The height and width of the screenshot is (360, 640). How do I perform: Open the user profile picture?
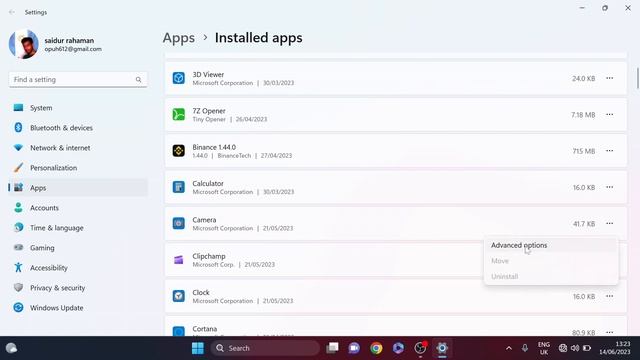tap(24, 44)
